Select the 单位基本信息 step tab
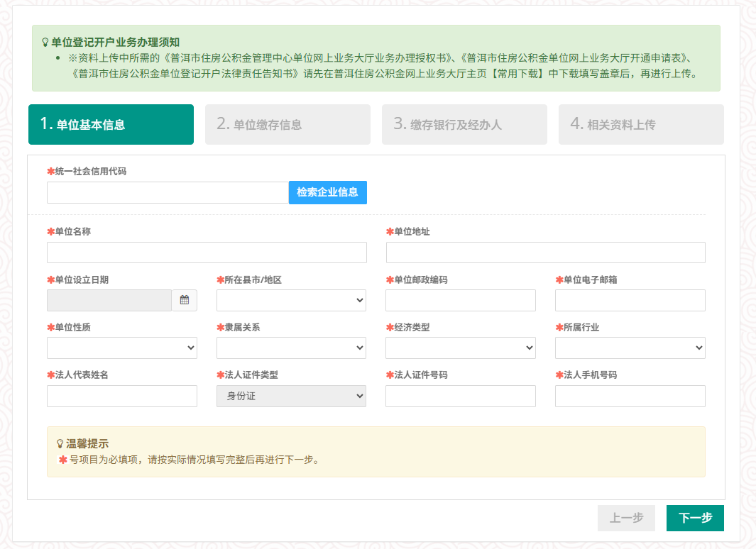The height and width of the screenshot is (549, 756). (111, 125)
